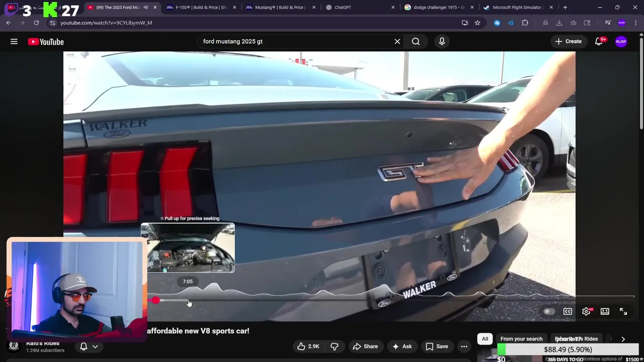This screenshot has width=644, height=362.
Task: Toggle closed captions in player
Action: coord(568,312)
